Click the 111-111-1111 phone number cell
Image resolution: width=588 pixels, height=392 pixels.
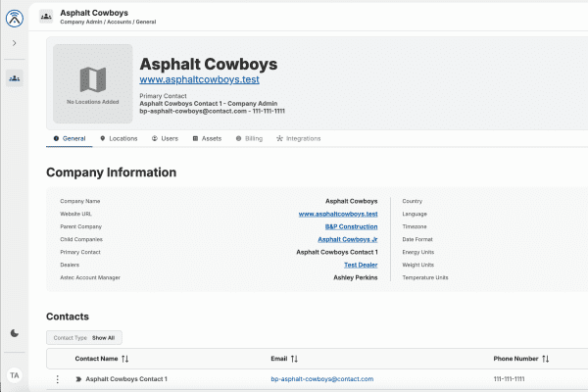pyautogui.click(x=509, y=379)
